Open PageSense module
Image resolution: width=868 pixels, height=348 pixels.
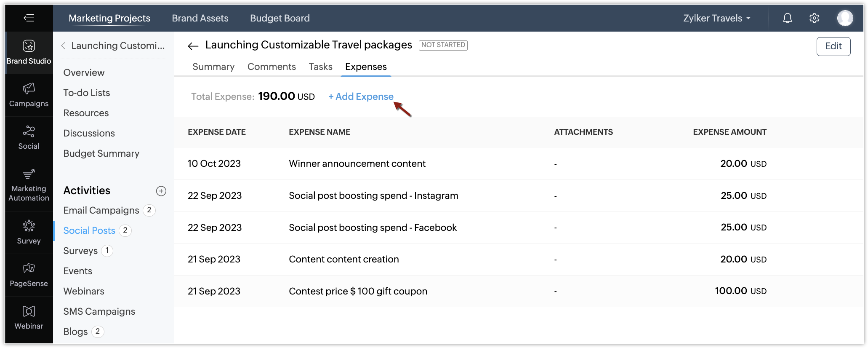point(29,275)
